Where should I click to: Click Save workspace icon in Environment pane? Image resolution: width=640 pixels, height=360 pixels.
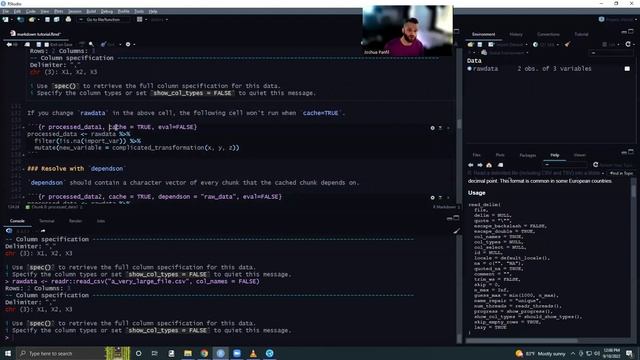[480, 44]
